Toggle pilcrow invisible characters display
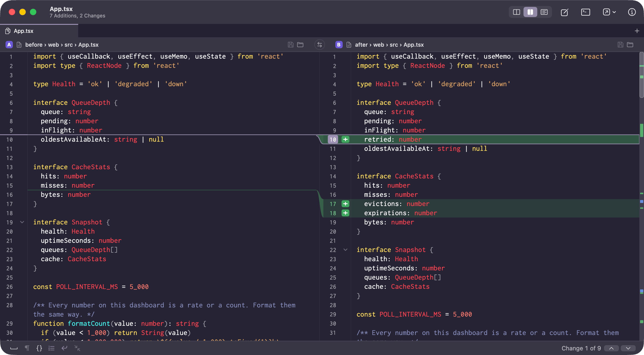Screen dimensions: 644x355 click(27, 348)
